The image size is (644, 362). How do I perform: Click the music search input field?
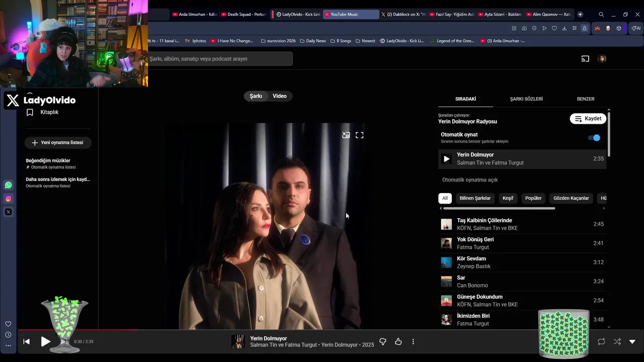[220, 59]
